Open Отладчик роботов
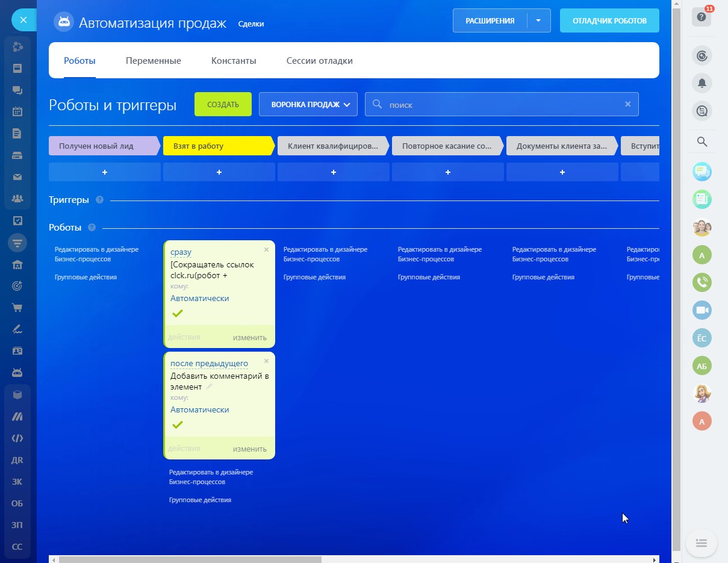Viewport: 728px width, 563px height. [x=609, y=20]
